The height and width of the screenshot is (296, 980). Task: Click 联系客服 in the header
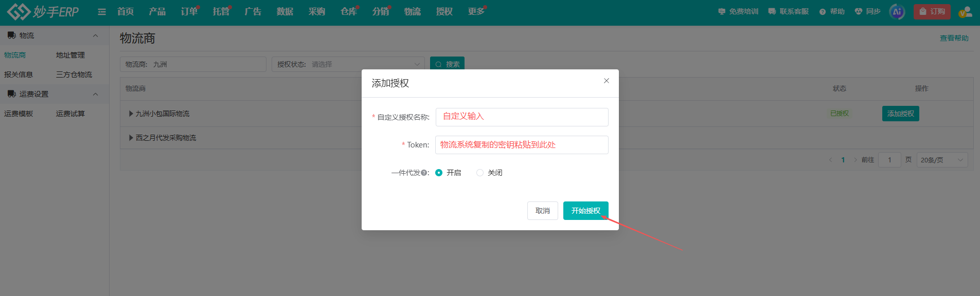[788, 11]
